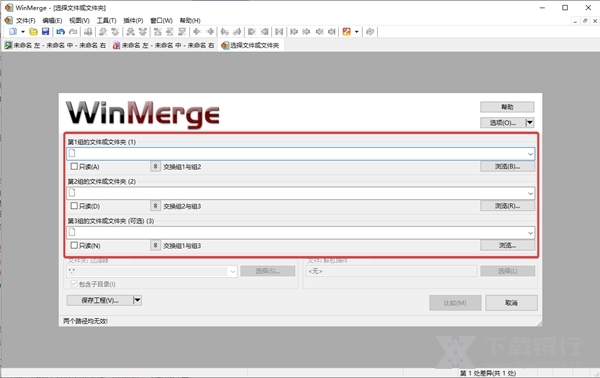Viewport: 600px width, 378px height.
Task: Click the 选择(S)... filter button
Action: tap(268, 271)
